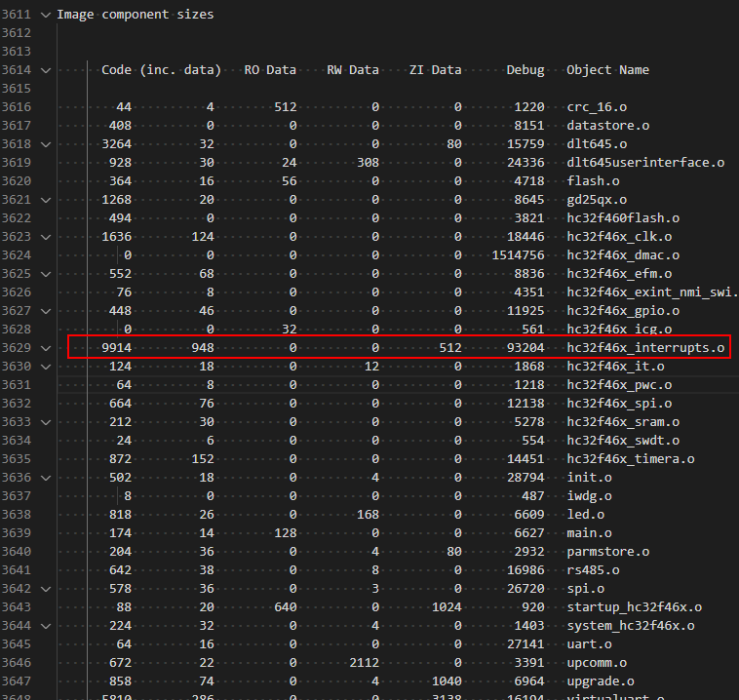The height and width of the screenshot is (700, 739).
Task: Click the 'Debug' column header
Action: click(x=525, y=70)
